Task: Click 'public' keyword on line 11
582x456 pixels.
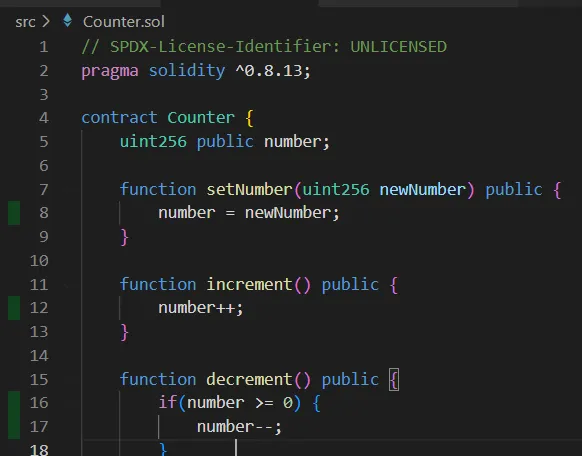Action: pyautogui.click(x=350, y=285)
